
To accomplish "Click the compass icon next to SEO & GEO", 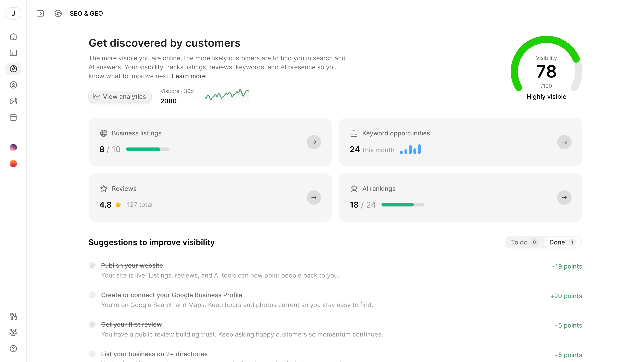I will 58,13.
